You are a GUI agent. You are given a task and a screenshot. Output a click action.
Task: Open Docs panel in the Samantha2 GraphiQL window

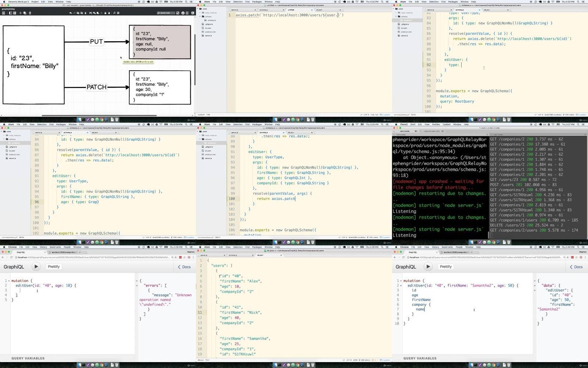tap(576, 267)
